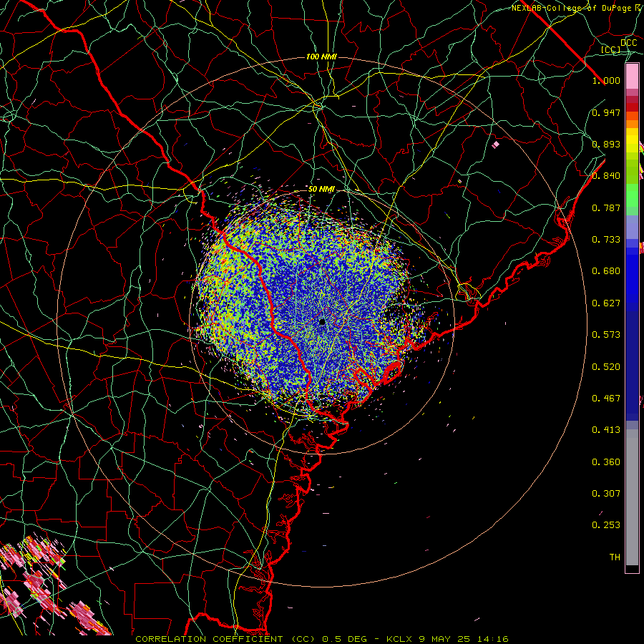The image size is (644, 644).
Task: Click the gray swatch on the color bar
Action: (x=632, y=497)
